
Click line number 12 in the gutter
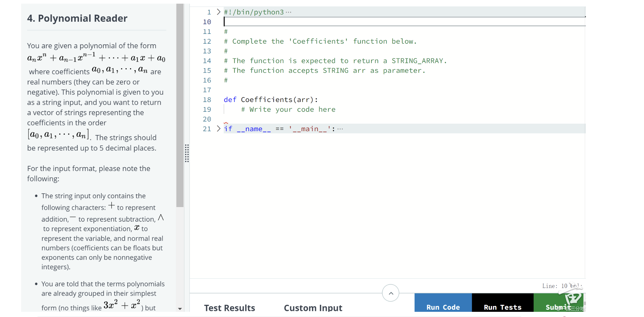(207, 41)
